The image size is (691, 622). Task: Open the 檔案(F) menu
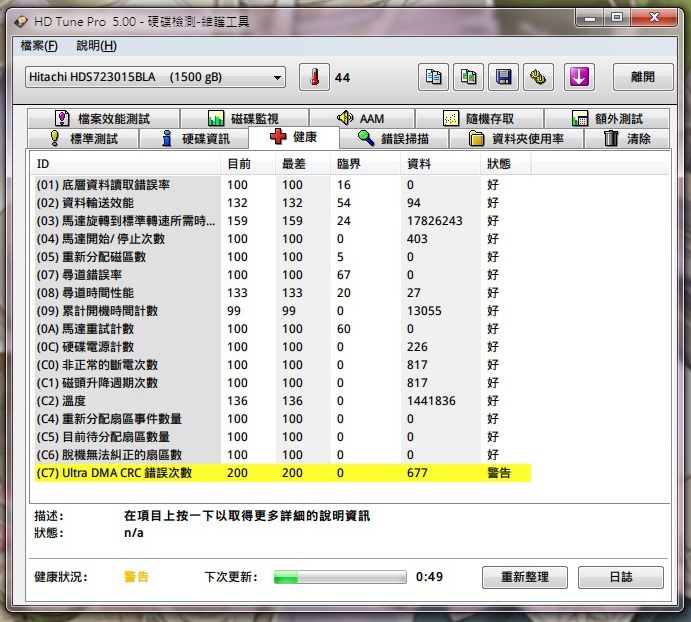[x=39, y=45]
